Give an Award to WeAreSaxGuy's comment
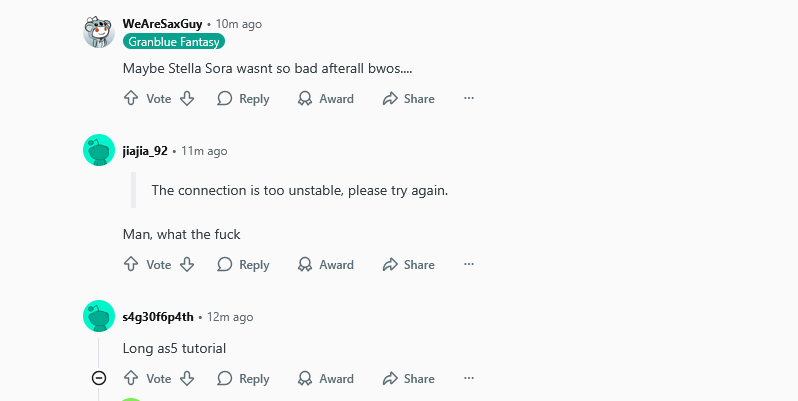The height and width of the screenshot is (401, 798). coord(326,98)
